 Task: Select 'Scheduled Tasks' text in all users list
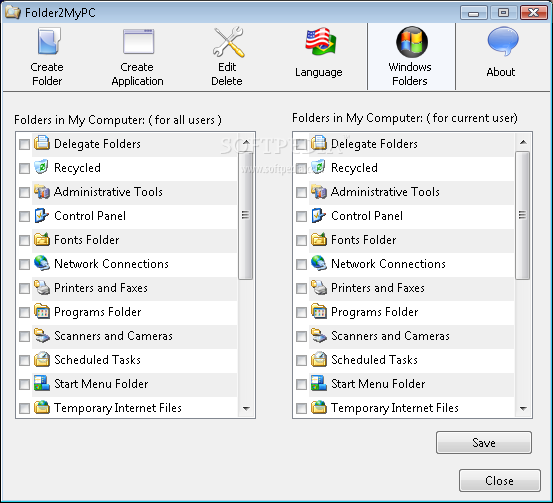[x=97, y=360]
